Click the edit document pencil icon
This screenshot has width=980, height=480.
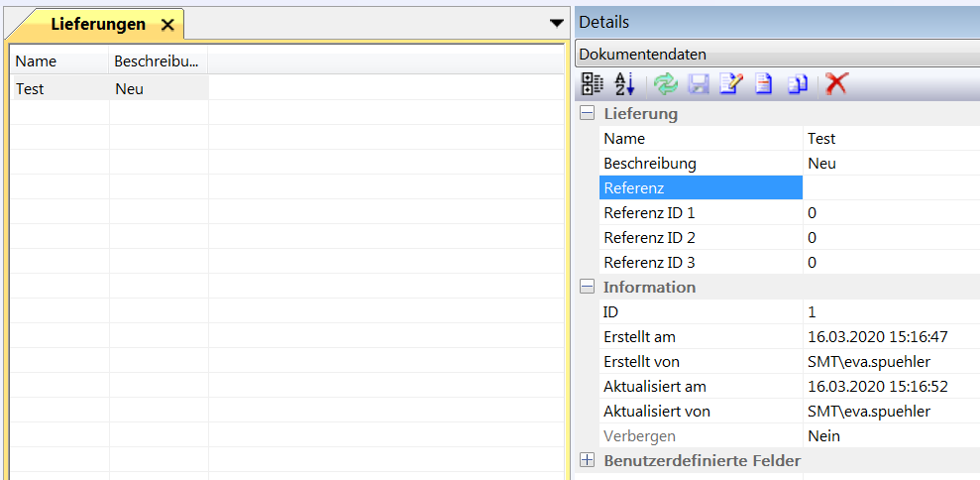pos(730,84)
